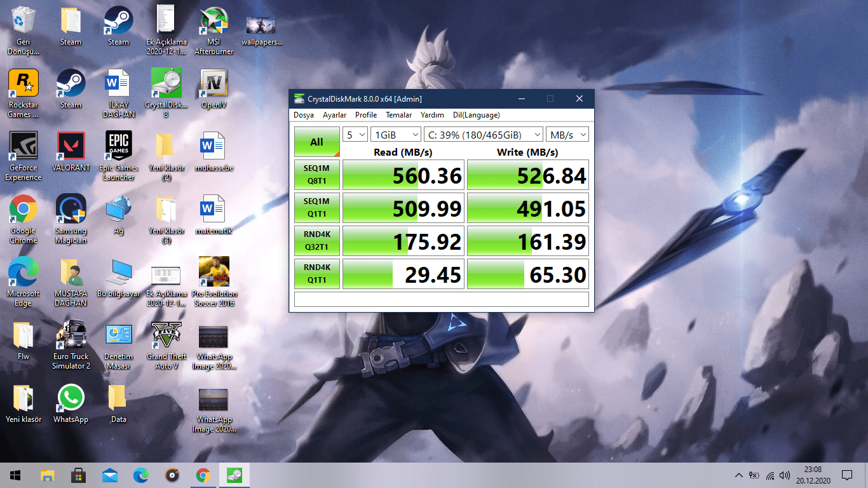
Task: Select the Pro Evolution Soccer 2016 icon
Action: coord(214,282)
